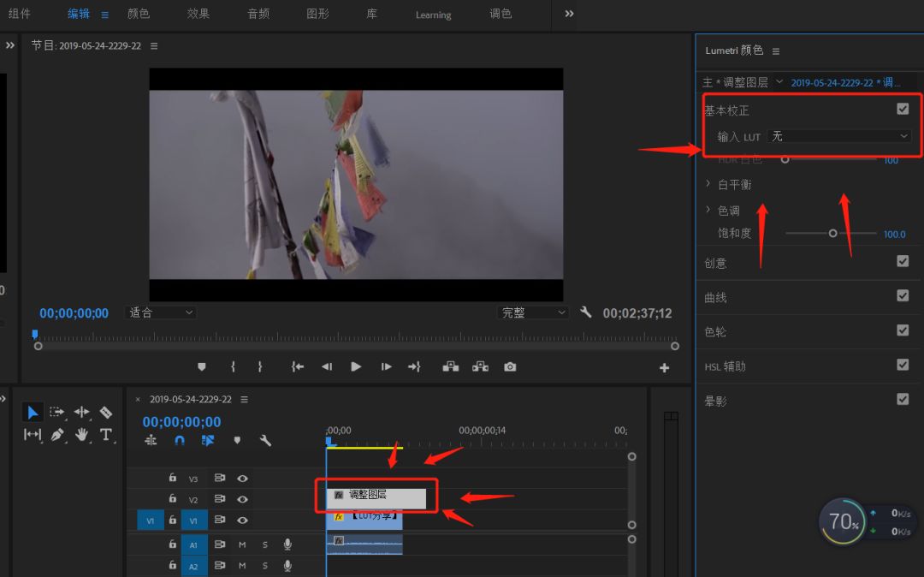Image resolution: width=924 pixels, height=577 pixels.
Task: Click the Add Marker icon in monitor
Action: click(x=202, y=366)
